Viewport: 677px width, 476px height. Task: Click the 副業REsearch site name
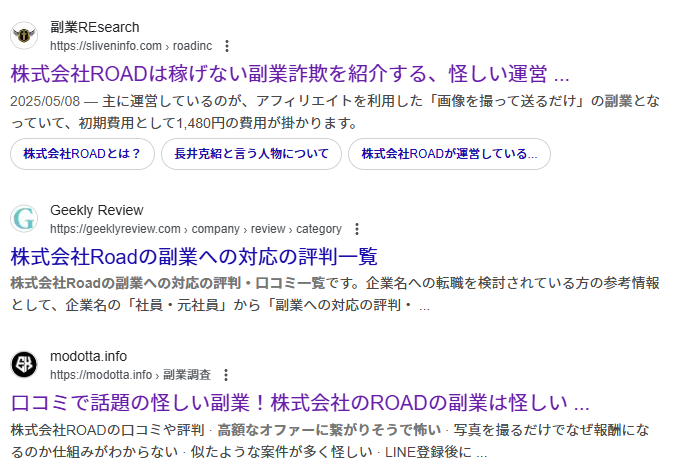tap(95, 27)
